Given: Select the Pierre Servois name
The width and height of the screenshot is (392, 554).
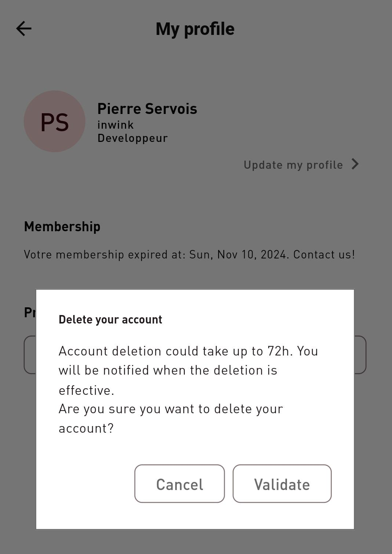Looking at the screenshot, I should (147, 109).
